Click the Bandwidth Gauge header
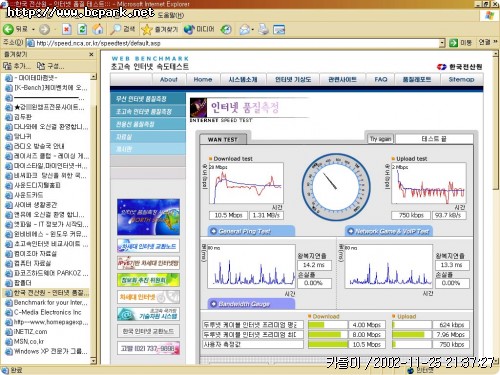The image size is (500, 375). [x=252, y=304]
